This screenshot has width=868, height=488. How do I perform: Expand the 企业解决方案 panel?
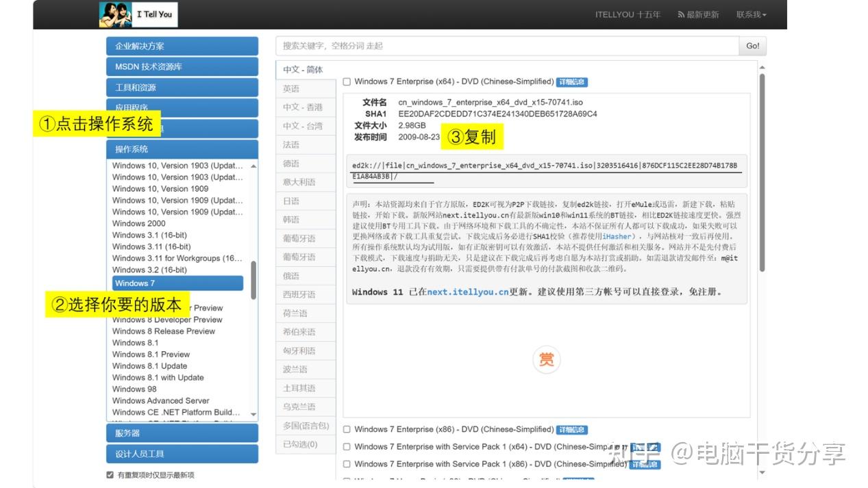coord(182,46)
